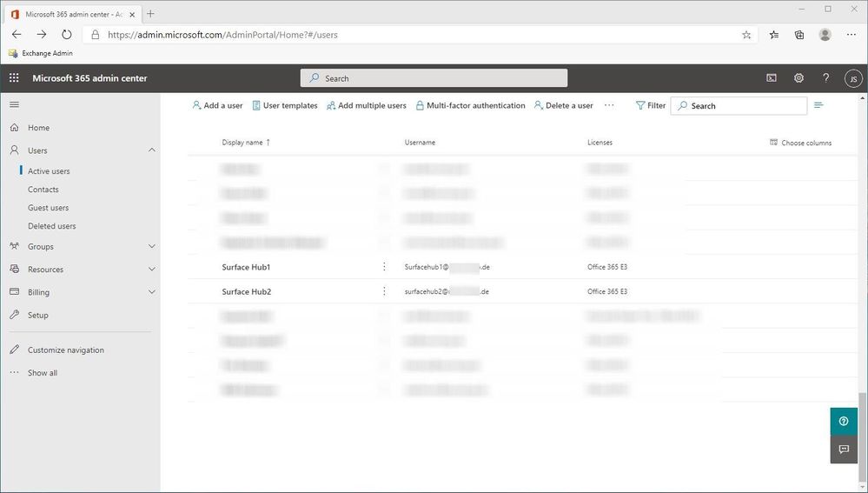Open the list view options icon
The image size is (868, 493).
[818, 105]
